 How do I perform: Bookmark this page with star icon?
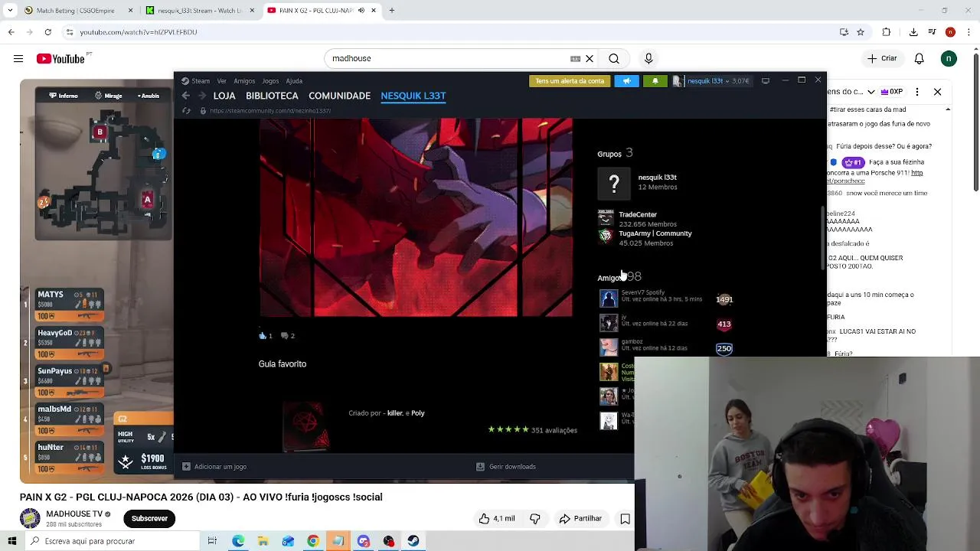(x=861, y=32)
